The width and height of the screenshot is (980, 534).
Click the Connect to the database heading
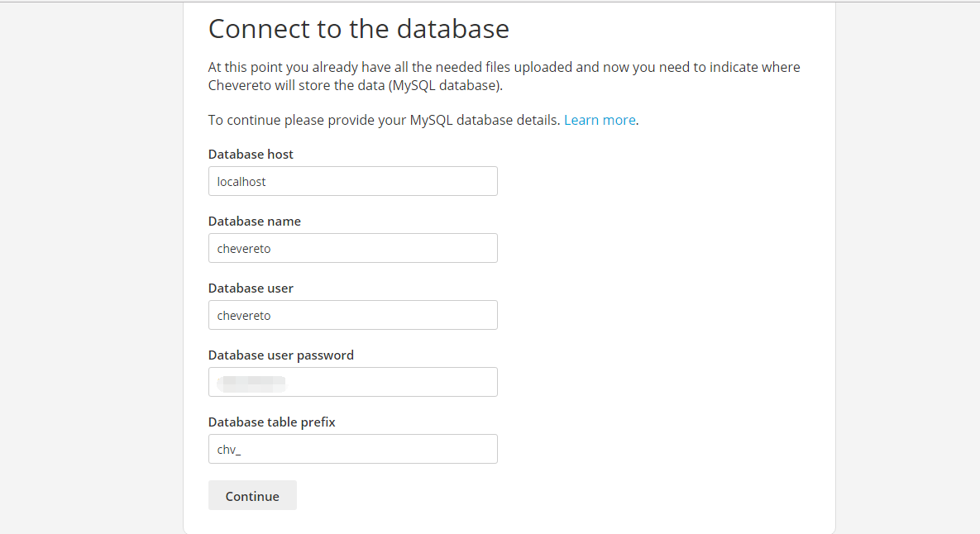[x=359, y=29]
